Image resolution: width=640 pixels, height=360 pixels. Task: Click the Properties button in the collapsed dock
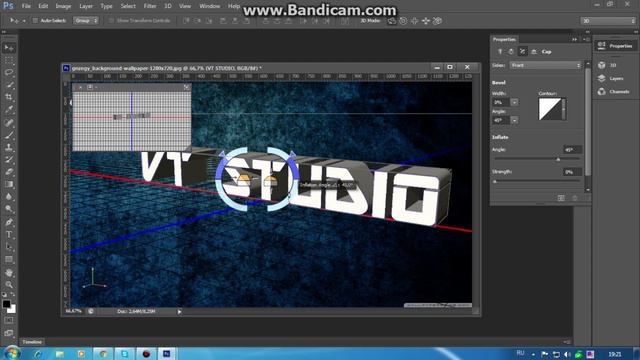(615, 46)
